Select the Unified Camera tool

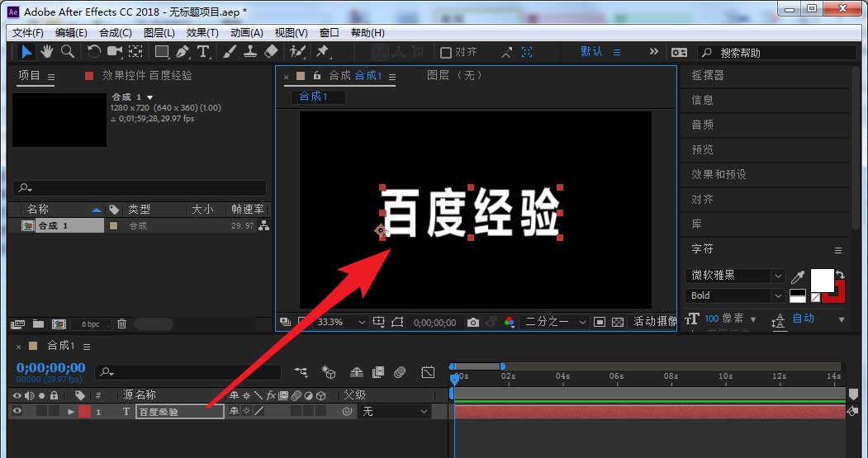pyautogui.click(x=115, y=52)
